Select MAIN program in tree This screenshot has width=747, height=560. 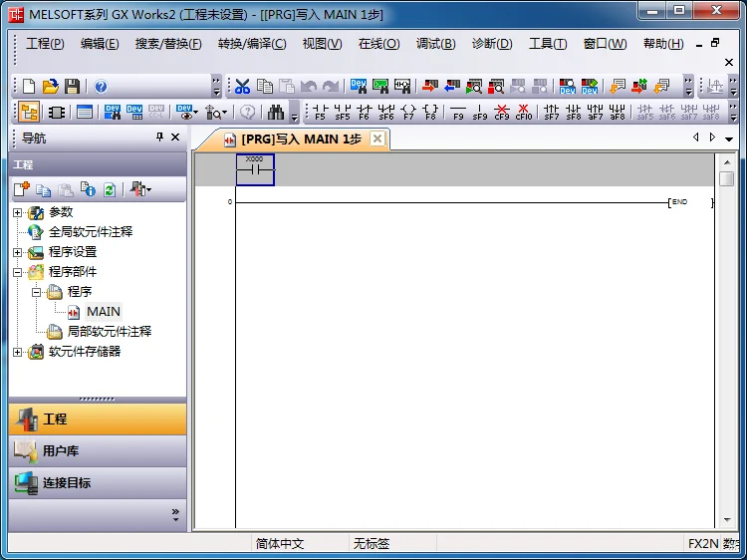click(x=104, y=312)
